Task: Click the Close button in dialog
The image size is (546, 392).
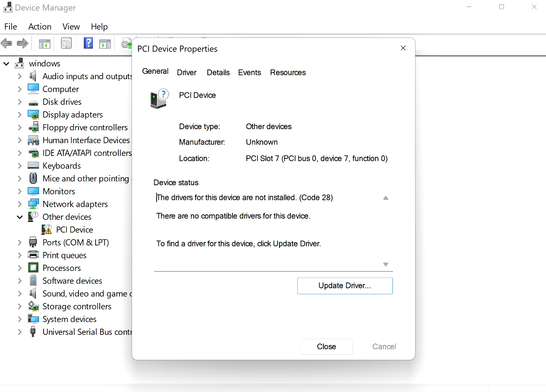Action: click(x=326, y=347)
